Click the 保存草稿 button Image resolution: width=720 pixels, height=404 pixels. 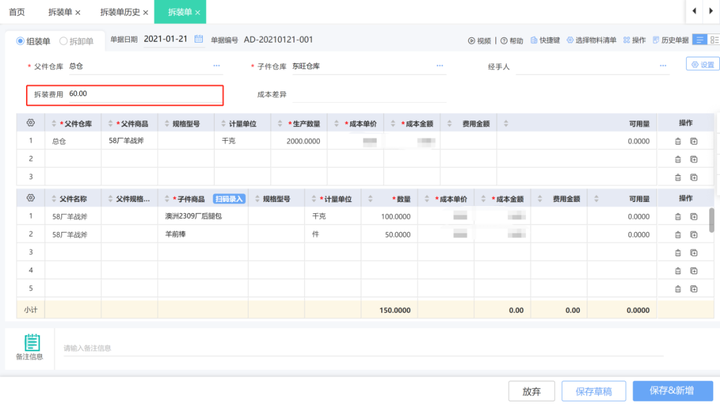point(594,391)
